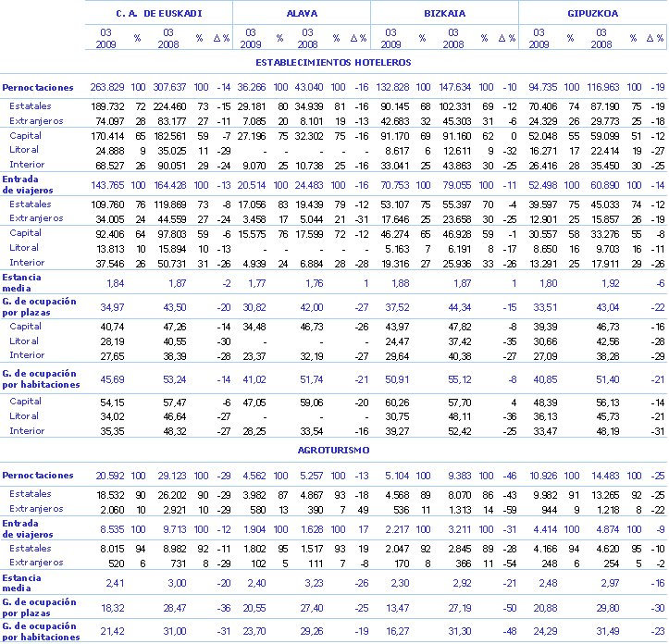Click the Gipuzkoa 2008 travelers value 60.890
Viewport: 669px width, 644px height.
point(605,186)
